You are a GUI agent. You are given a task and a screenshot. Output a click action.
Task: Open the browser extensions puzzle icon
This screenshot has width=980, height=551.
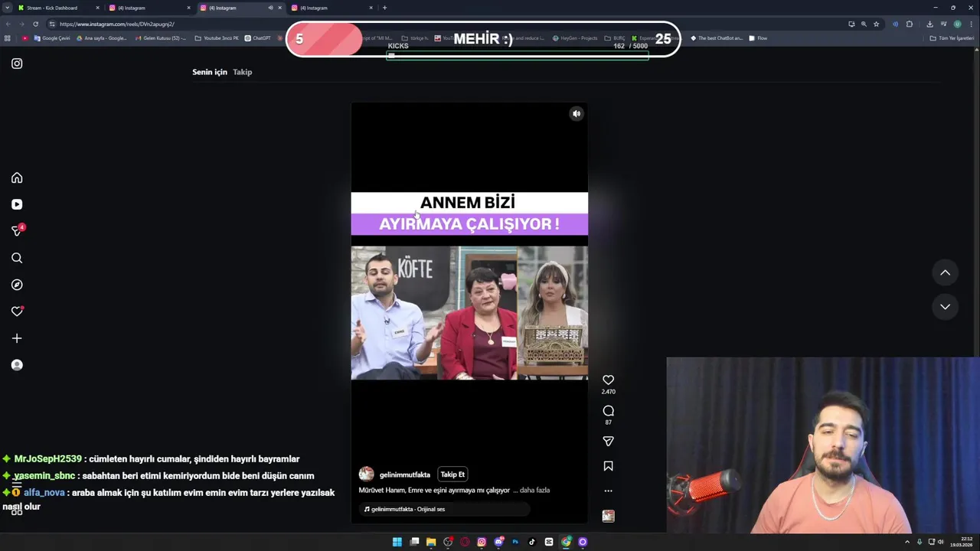910,24
